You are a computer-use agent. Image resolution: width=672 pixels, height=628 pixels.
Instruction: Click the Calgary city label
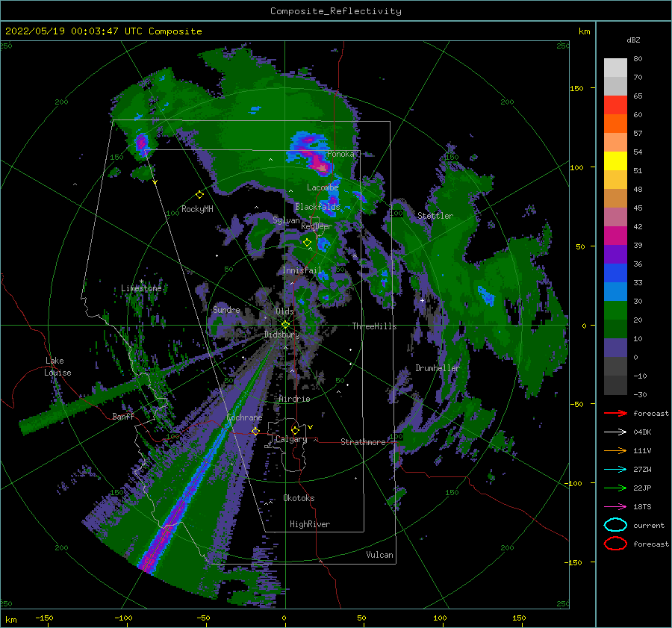291,439
